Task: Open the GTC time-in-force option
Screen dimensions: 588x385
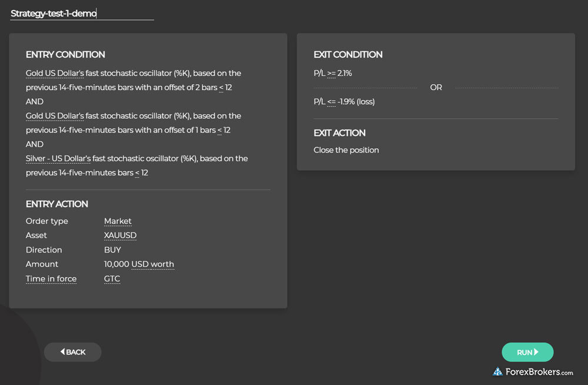Action: (x=112, y=278)
